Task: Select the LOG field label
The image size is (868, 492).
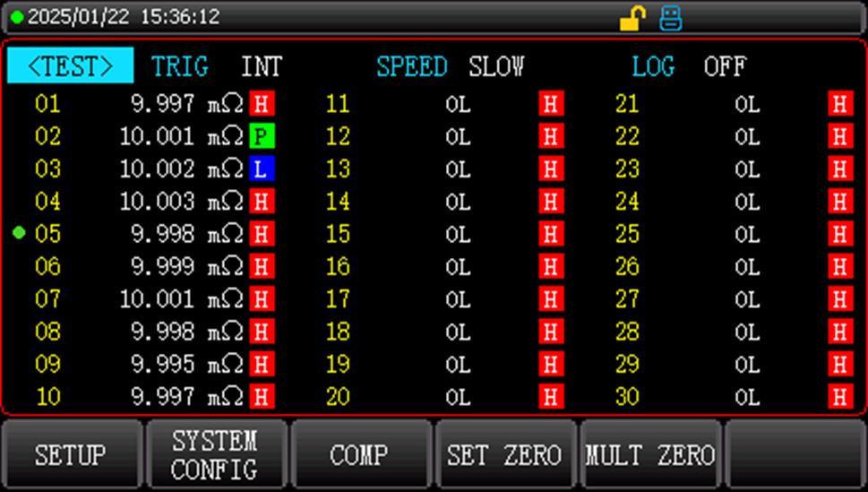Action: click(653, 67)
